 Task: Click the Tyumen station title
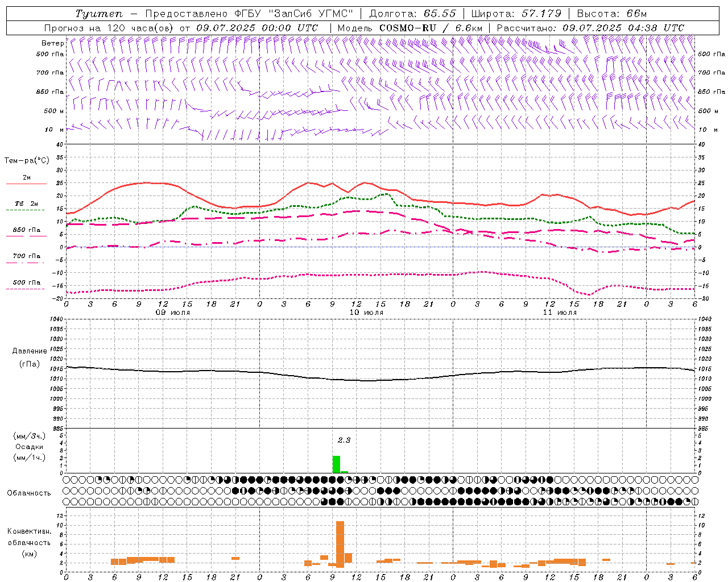pyautogui.click(x=99, y=14)
